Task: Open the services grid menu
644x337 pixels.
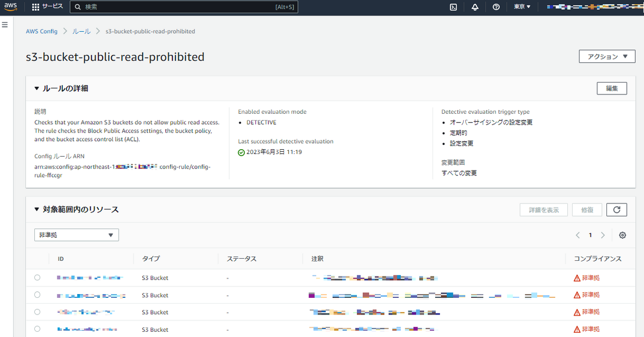Action: tap(35, 7)
